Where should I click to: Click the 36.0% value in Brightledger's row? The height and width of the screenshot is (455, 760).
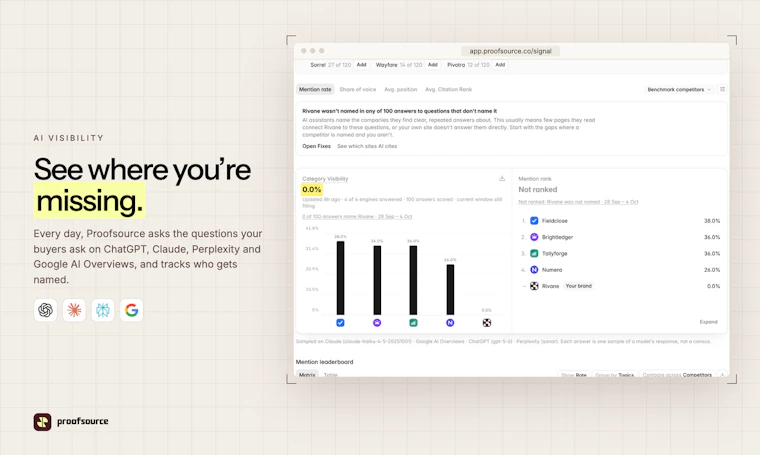pos(712,237)
